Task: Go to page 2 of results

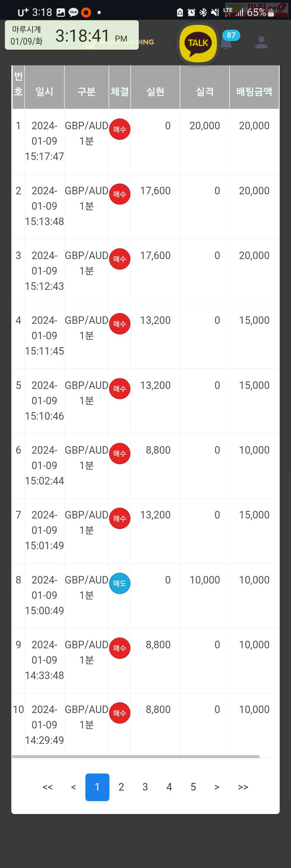Action: 121,787
